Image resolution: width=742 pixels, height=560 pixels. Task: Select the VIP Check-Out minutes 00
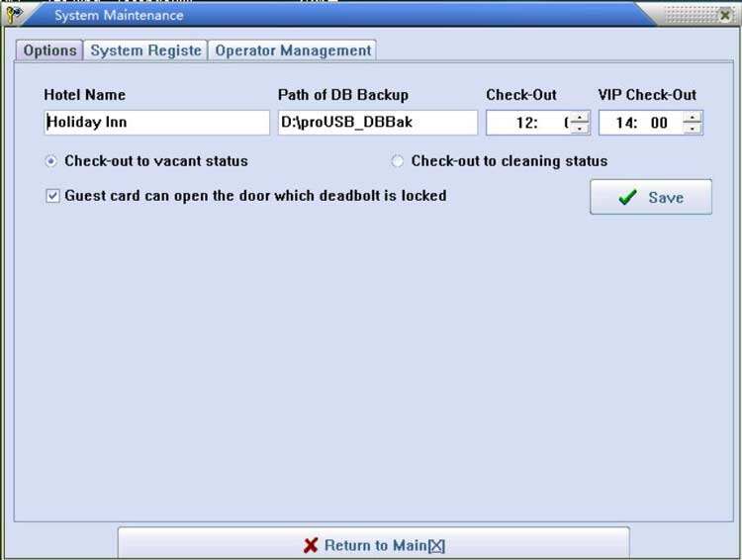coord(659,124)
